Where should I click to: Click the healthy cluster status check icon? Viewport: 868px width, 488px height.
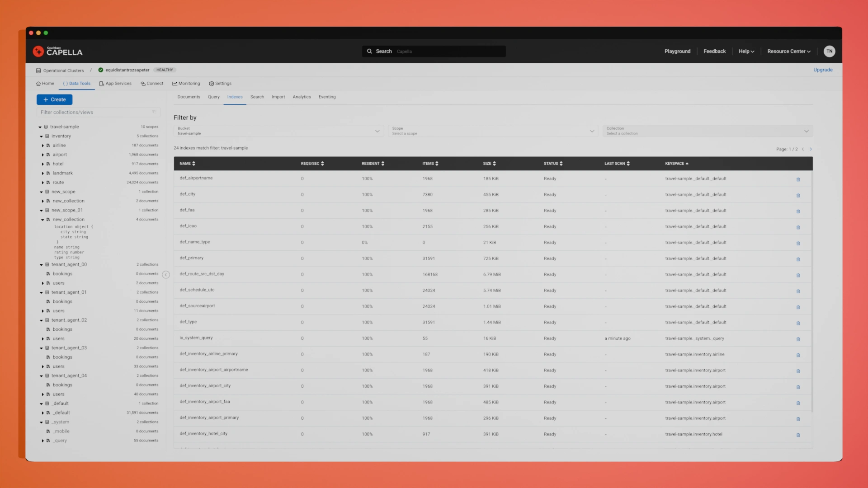(101, 70)
